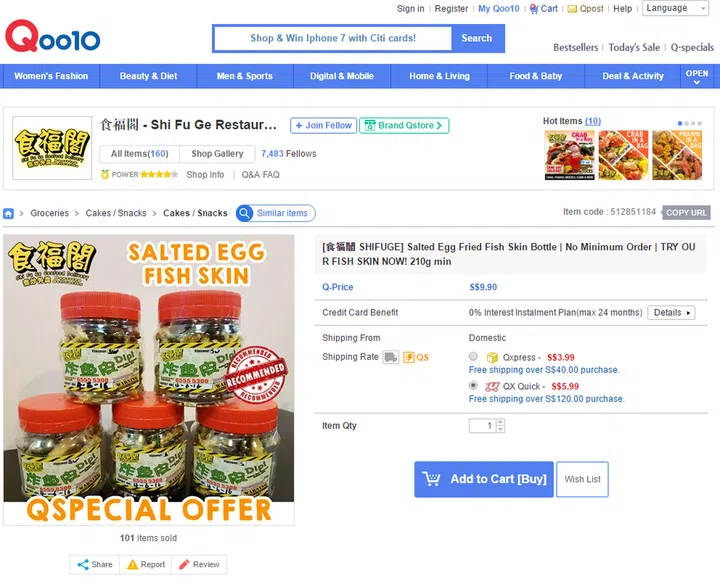
Task: Click the Share icon
Action: click(x=82, y=564)
